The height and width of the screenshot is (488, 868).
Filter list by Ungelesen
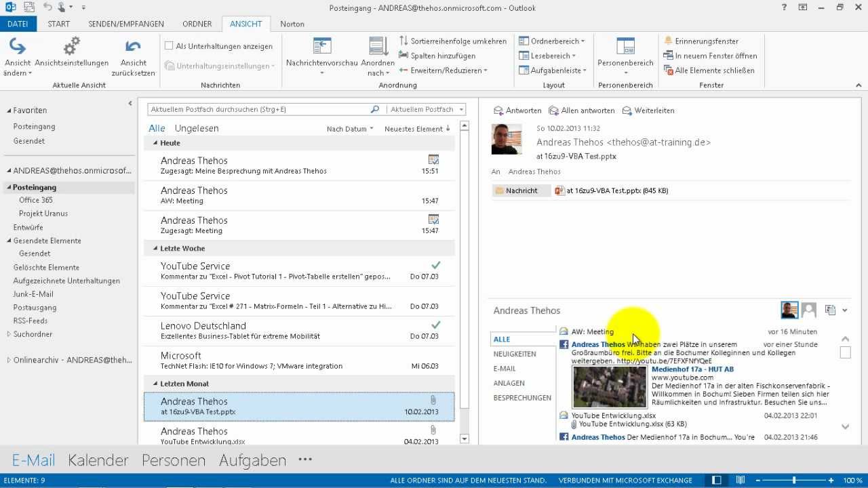click(x=197, y=128)
